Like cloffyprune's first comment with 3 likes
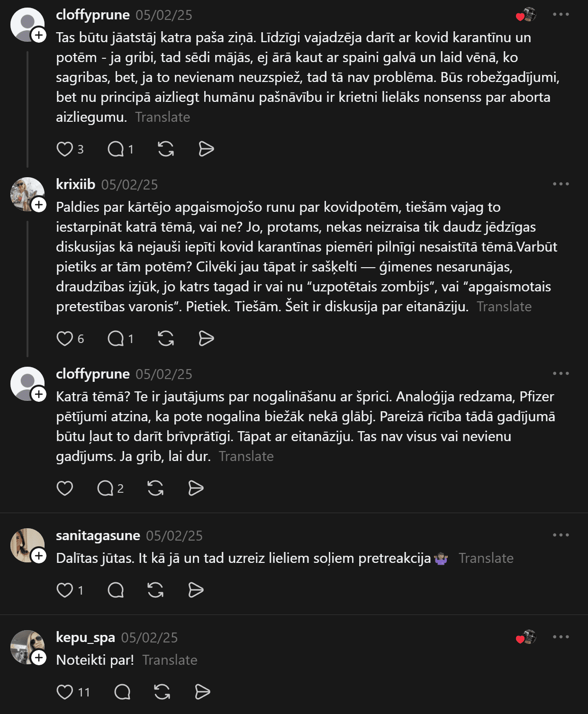Image resolution: width=588 pixels, height=714 pixels. tap(65, 149)
